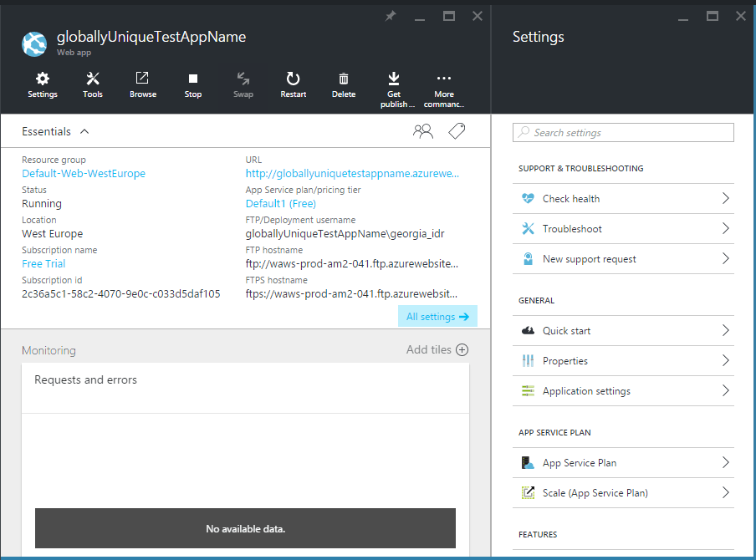The width and height of the screenshot is (756, 560).
Task: Click Add tiles in Monitoring
Action: click(437, 350)
